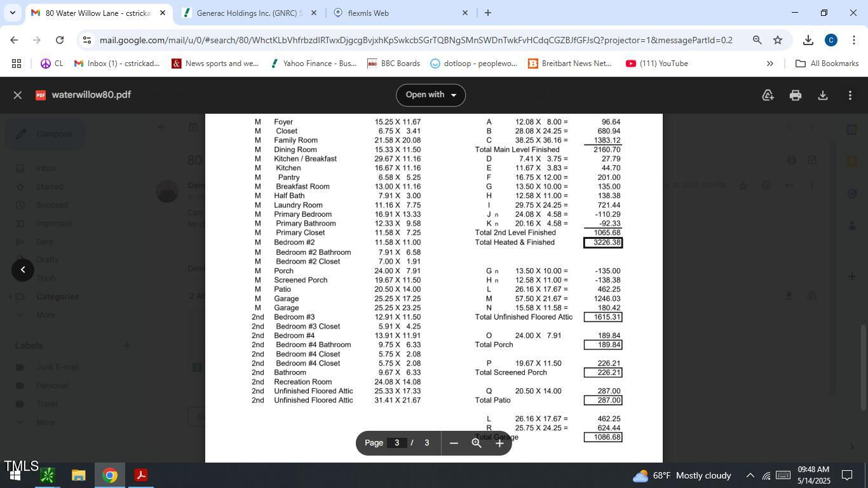Click the Total Heated & Finished value 3226.38
Screen dimensions: 868x488
pyautogui.click(x=603, y=243)
